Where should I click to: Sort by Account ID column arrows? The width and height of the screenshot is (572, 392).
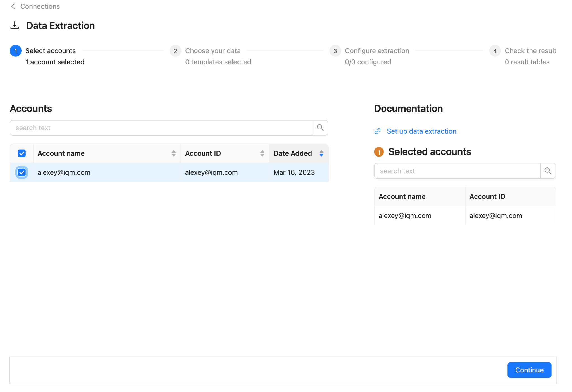pos(262,153)
